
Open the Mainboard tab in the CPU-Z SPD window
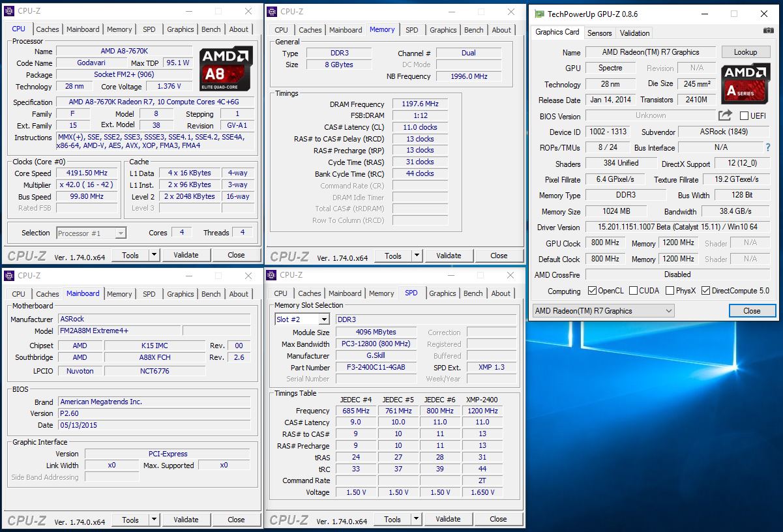[x=345, y=293]
